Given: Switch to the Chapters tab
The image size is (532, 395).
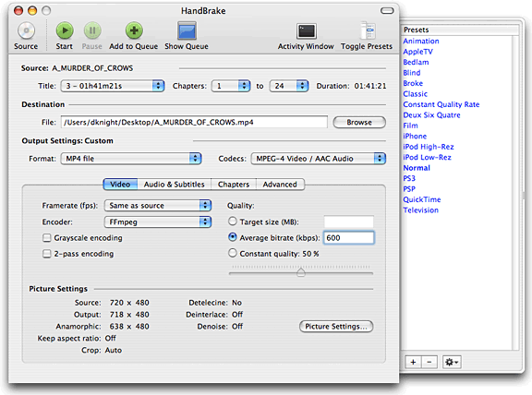Looking at the screenshot, I should pyautogui.click(x=234, y=184).
